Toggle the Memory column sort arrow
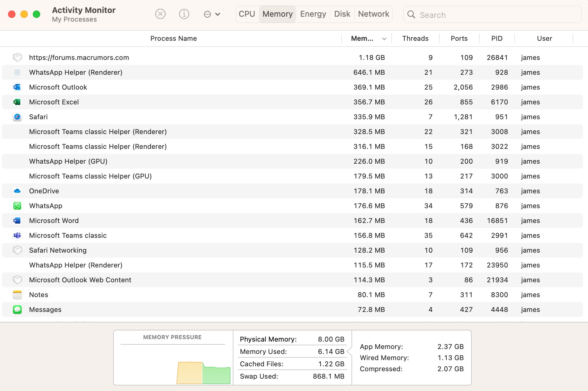The image size is (588, 391). click(x=384, y=39)
